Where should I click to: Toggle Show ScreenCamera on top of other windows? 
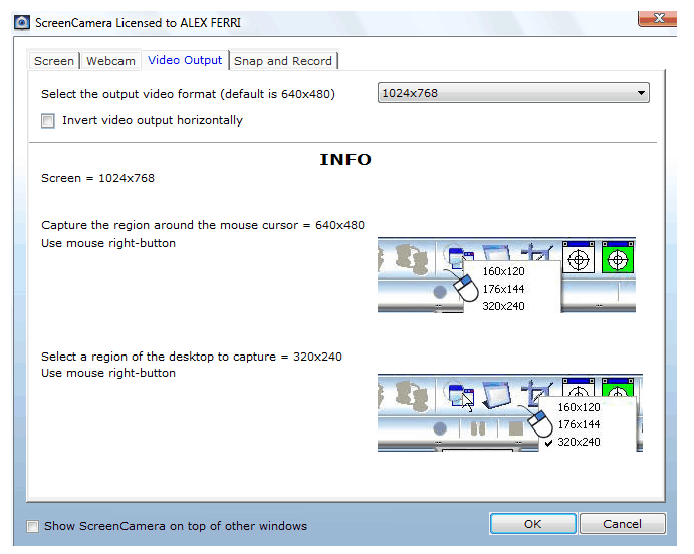32,526
